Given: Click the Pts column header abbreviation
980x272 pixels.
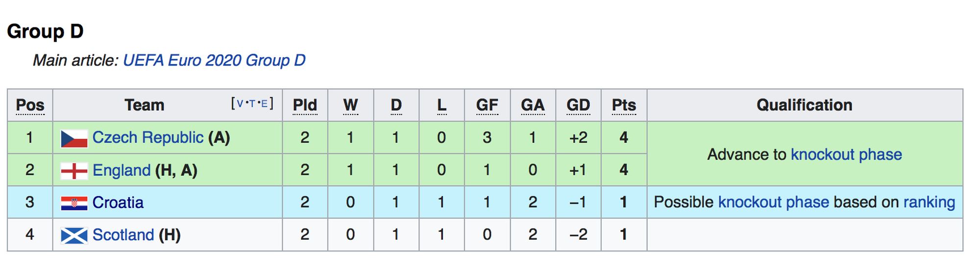Looking at the screenshot, I should tap(624, 105).
